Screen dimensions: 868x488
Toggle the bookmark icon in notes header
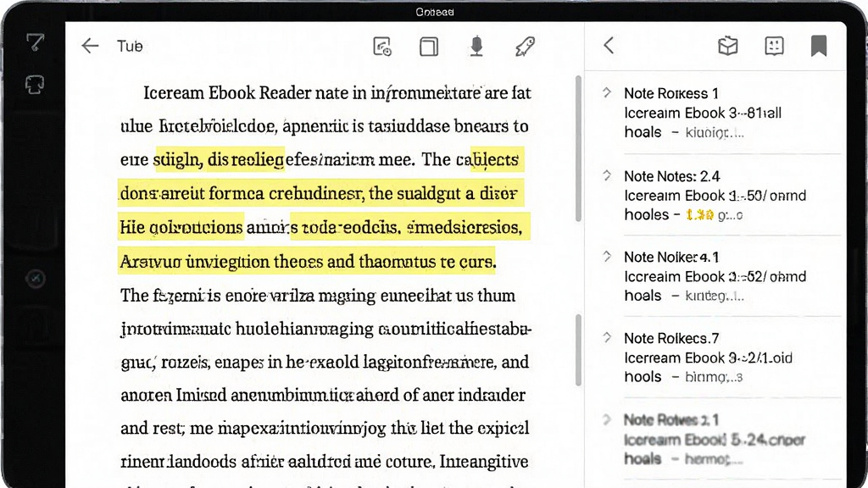[x=819, y=46]
